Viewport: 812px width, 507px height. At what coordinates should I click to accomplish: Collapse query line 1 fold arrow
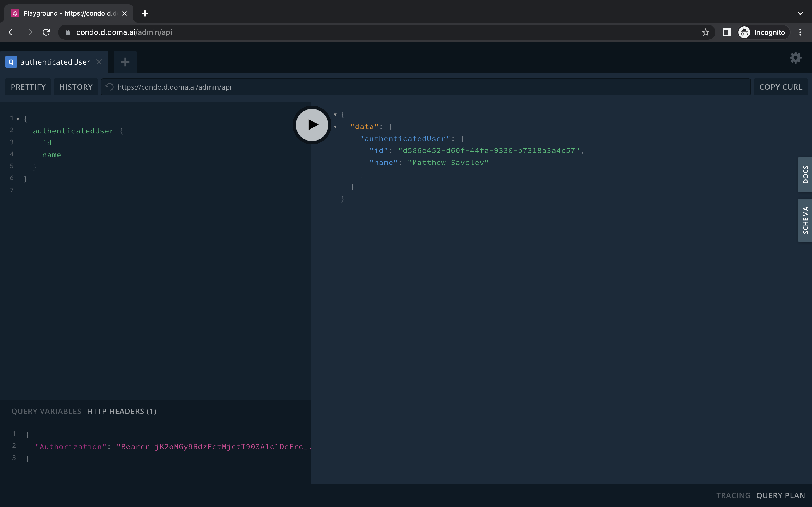point(18,119)
